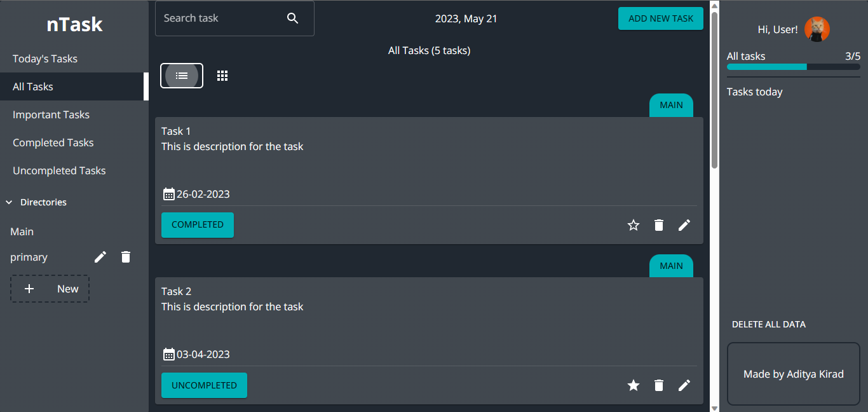Edit Task 2 using pencil icon
868x412 pixels.
(x=684, y=385)
